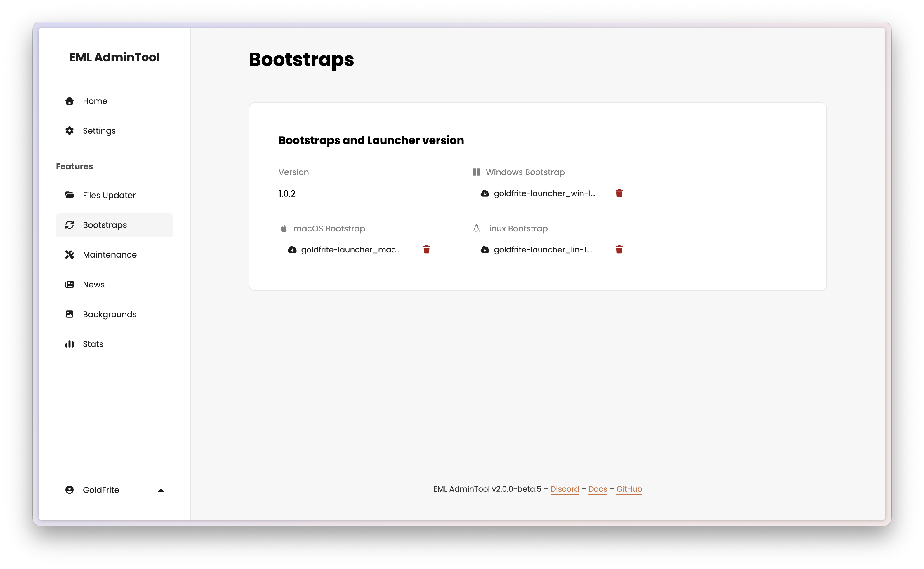Click the Home icon in the sidebar
The image size is (924, 569).
(x=70, y=101)
